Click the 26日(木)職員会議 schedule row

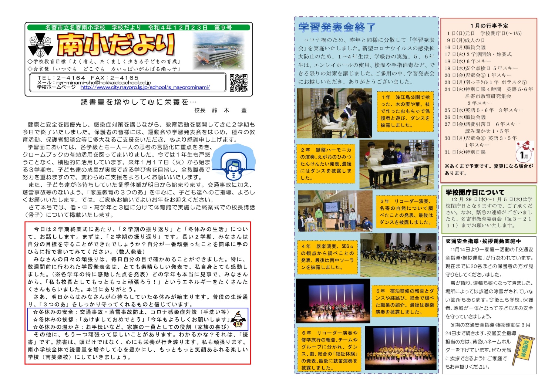465,117
